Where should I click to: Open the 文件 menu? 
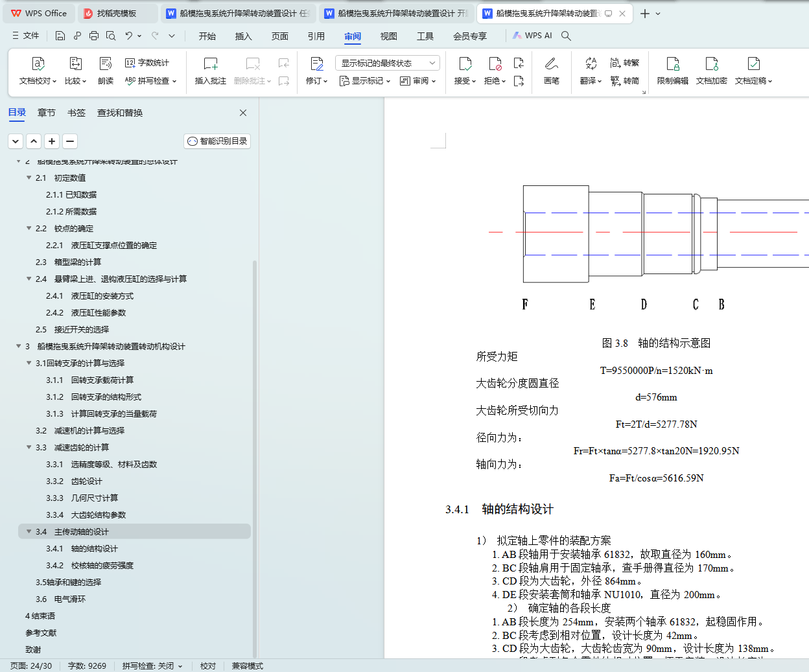26,36
